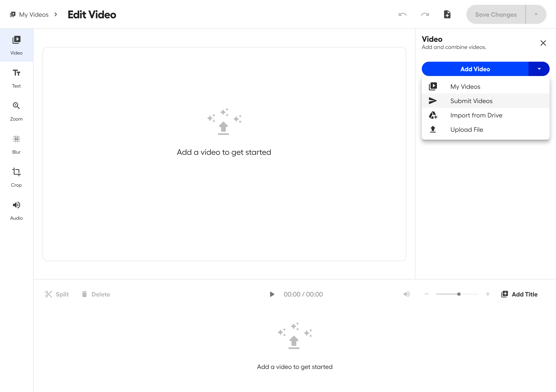Viewport: 556px width, 392px height.
Task: Open the Zoom tool
Action: [x=16, y=111]
